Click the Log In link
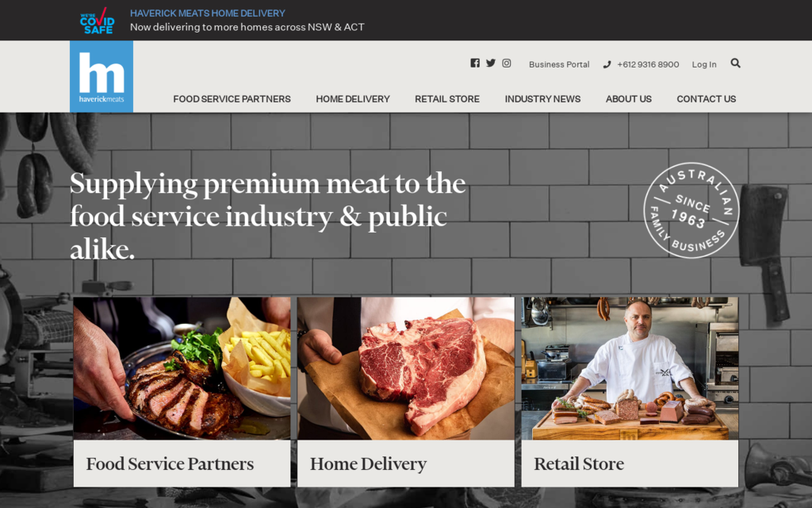 tap(704, 64)
